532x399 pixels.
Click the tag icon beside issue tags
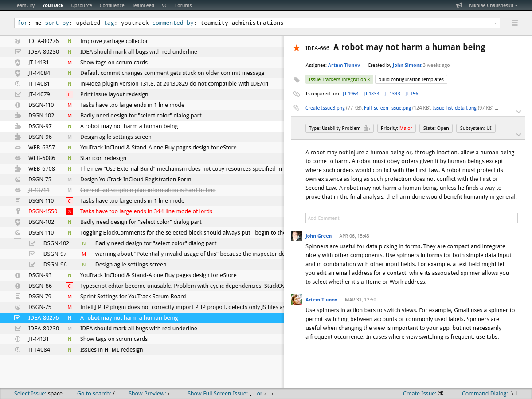297,79
